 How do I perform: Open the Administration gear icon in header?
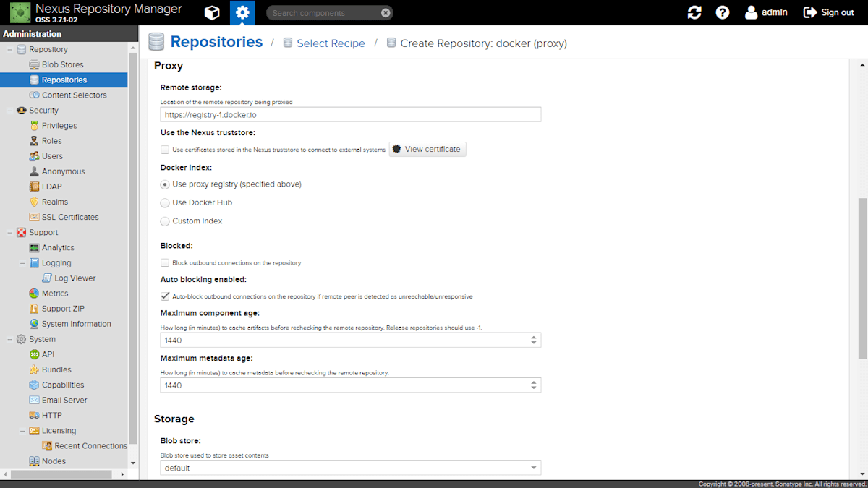click(242, 12)
